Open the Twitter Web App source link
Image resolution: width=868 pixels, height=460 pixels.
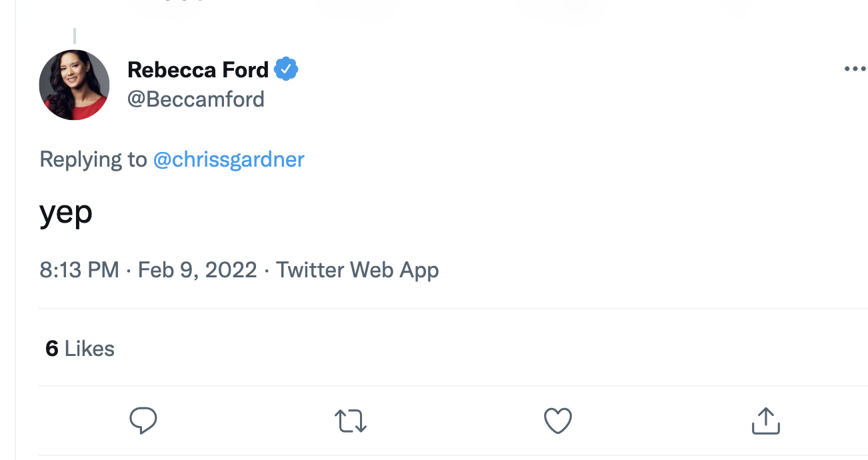[357, 270]
